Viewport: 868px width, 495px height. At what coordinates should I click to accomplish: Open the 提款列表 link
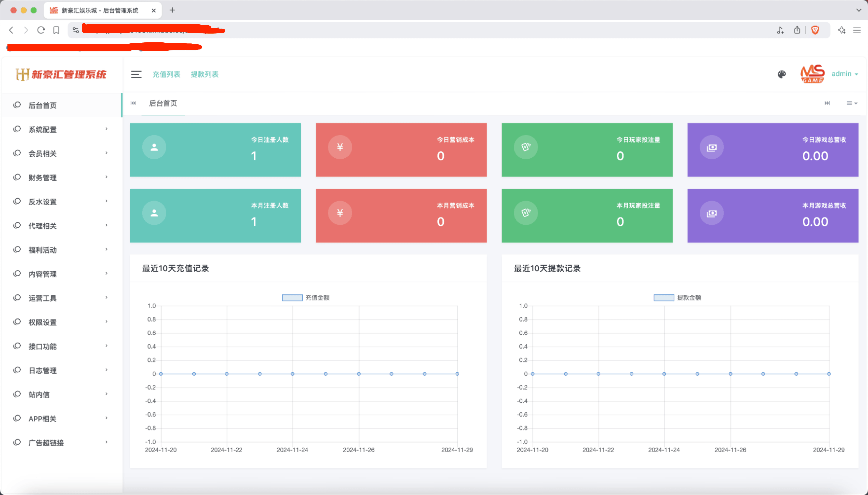pyautogui.click(x=204, y=74)
